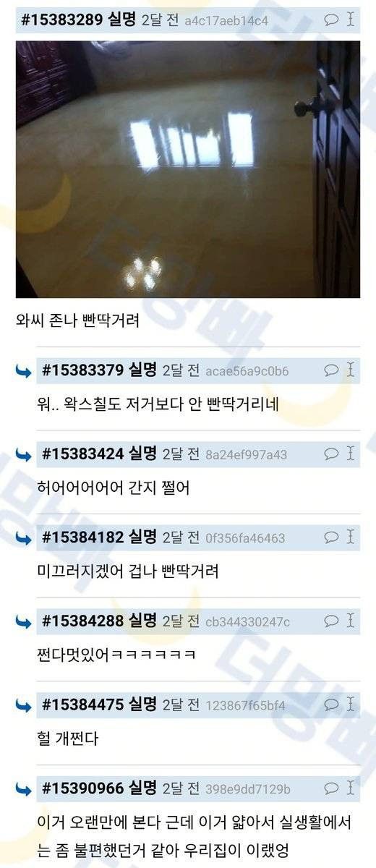Viewport: 376px width, 868px height.
Task: Click the text-cursor icon on comment #15383424
Action: click(x=351, y=454)
